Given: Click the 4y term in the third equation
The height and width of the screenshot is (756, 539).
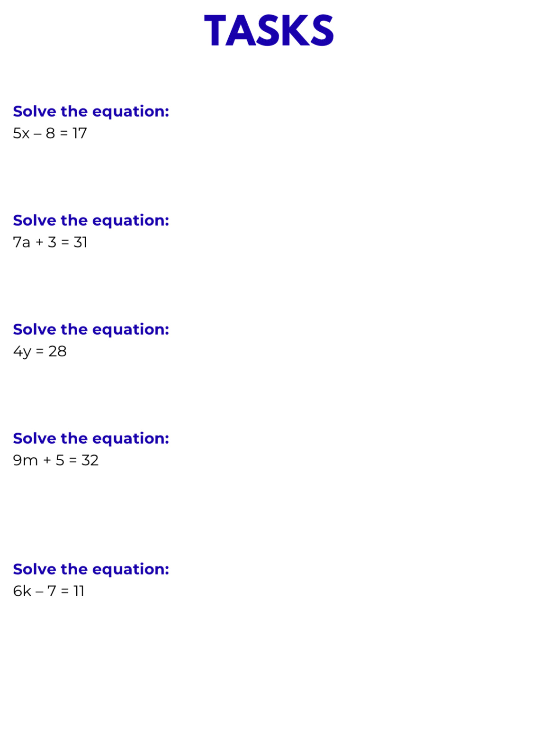Looking at the screenshot, I should (22, 352).
